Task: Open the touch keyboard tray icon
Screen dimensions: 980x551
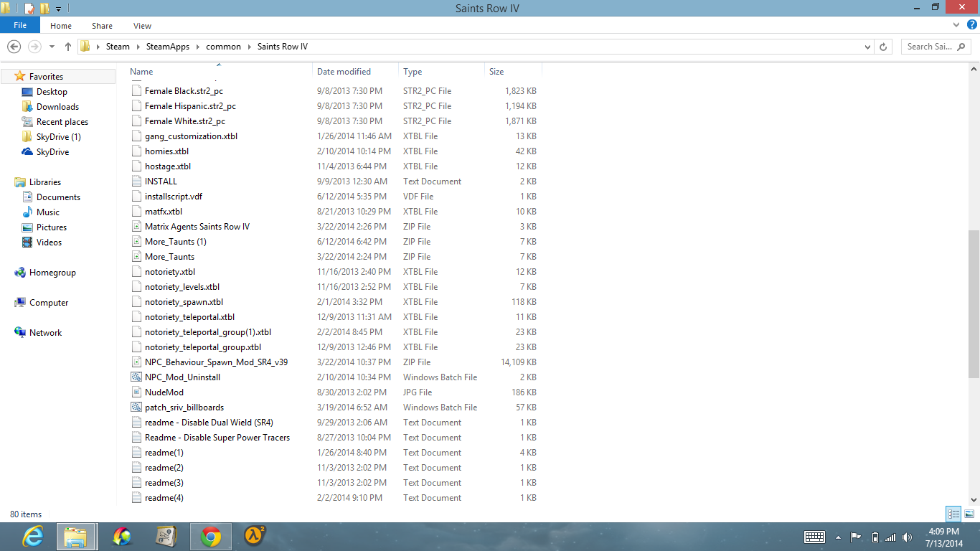Action: click(x=814, y=537)
